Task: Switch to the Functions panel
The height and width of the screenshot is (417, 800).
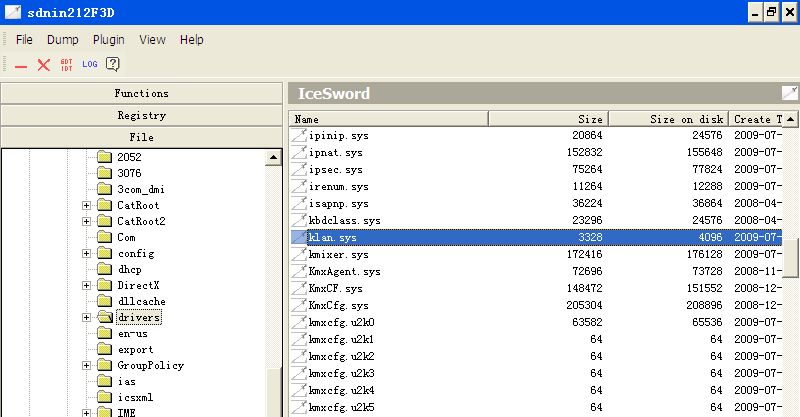Action: click(x=141, y=93)
